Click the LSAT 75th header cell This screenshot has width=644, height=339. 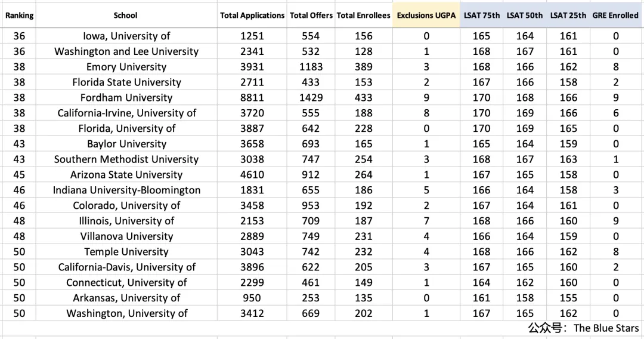[481, 16]
